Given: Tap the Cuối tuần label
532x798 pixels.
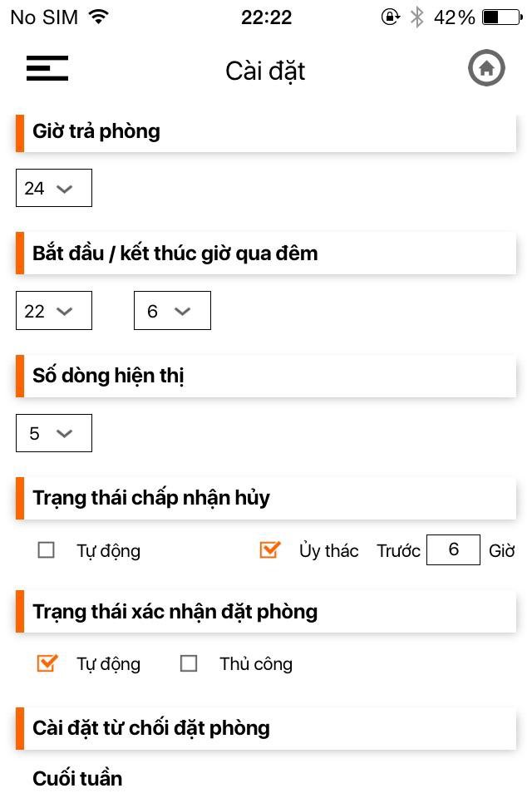Looking at the screenshot, I should (x=77, y=779).
